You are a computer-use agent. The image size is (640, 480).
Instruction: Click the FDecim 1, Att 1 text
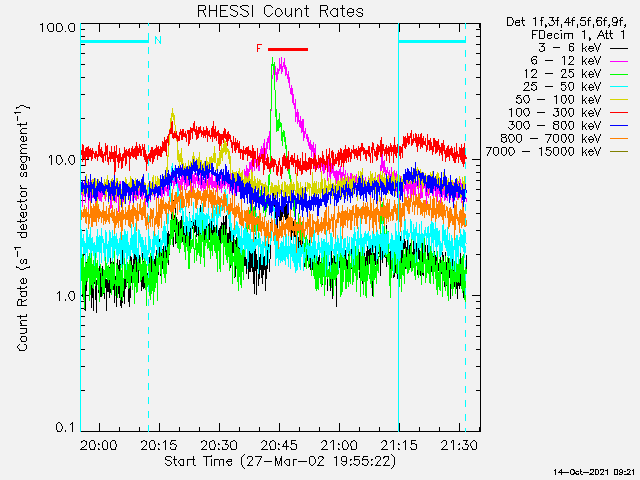[578, 35]
